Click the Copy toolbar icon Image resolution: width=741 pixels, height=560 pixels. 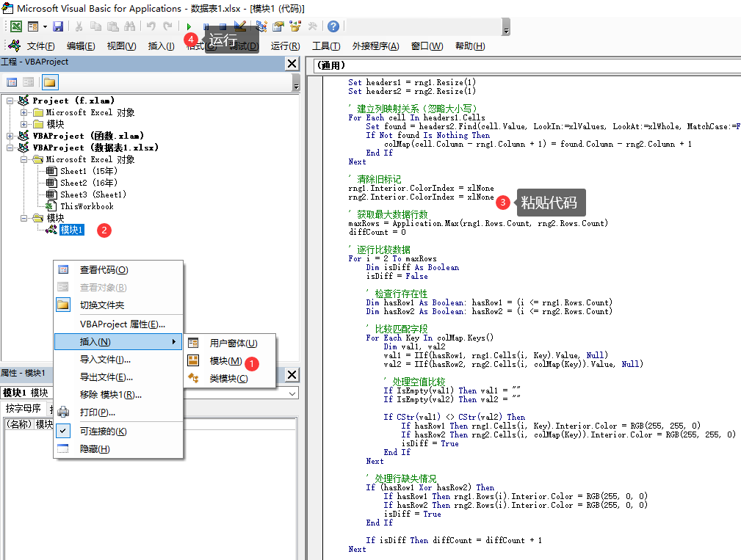coord(95,26)
